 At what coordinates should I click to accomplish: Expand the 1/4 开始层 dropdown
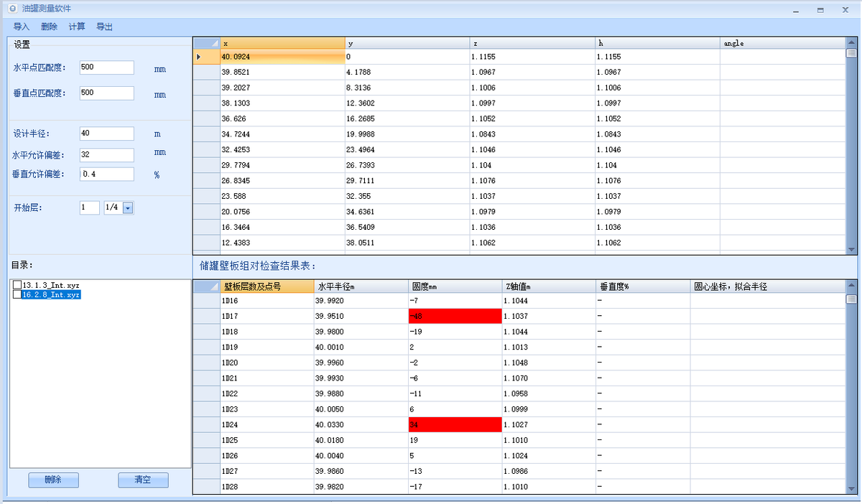click(128, 208)
